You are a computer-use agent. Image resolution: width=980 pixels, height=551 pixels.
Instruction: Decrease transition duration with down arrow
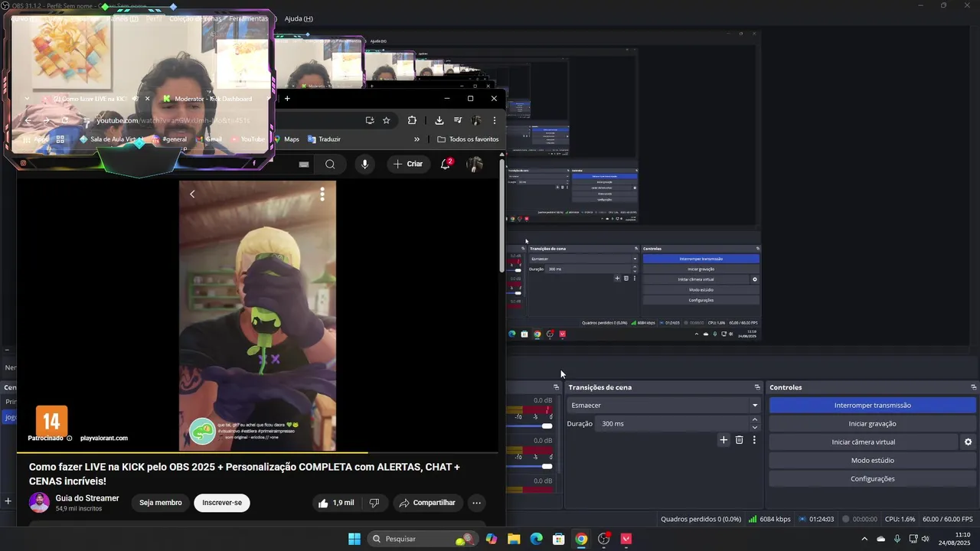click(x=755, y=428)
